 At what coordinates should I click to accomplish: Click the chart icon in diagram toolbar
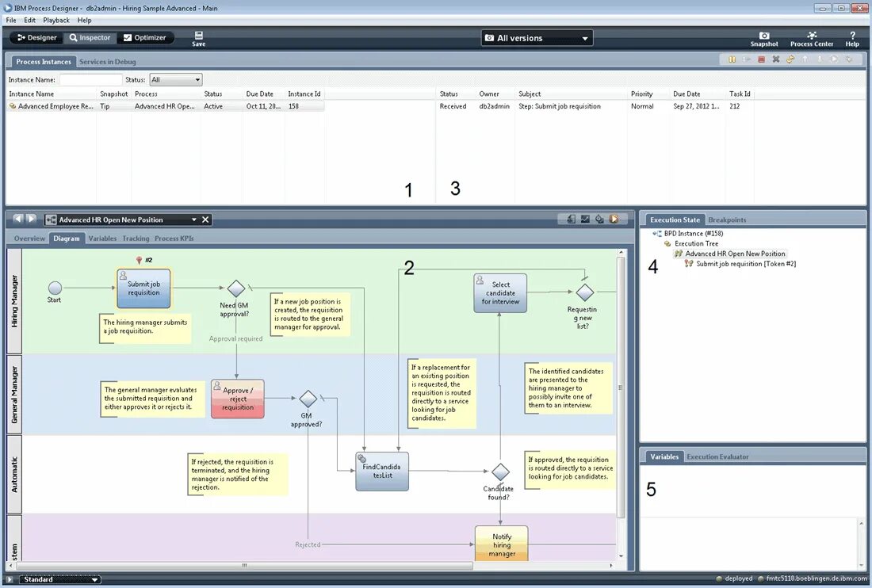(x=585, y=219)
